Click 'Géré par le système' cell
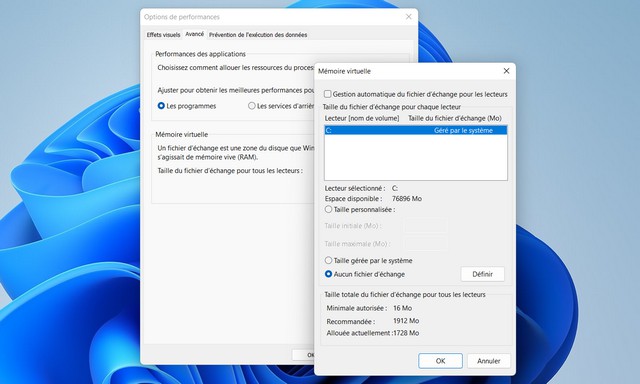 click(x=463, y=130)
